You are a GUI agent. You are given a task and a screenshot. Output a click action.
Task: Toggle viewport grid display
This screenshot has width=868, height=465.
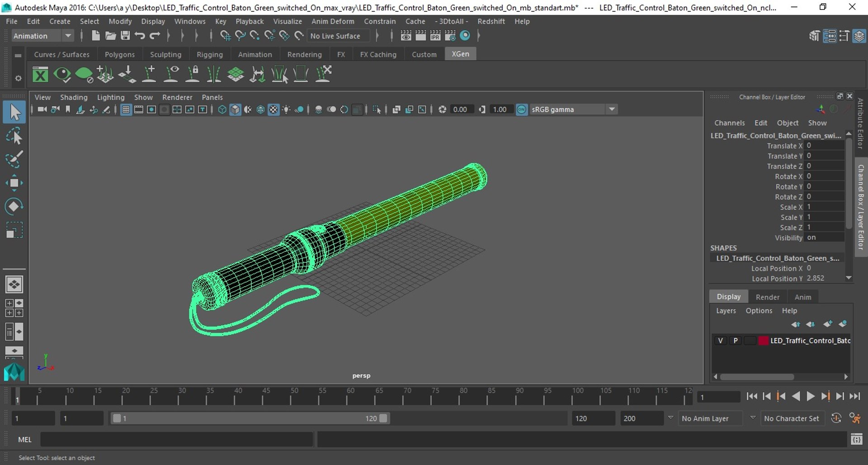(126, 109)
